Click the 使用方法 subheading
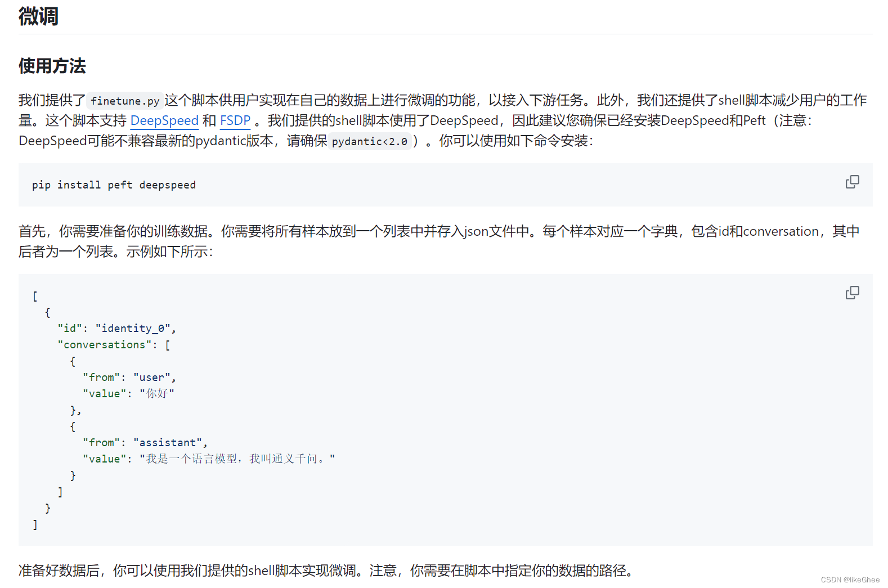 (52, 66)
